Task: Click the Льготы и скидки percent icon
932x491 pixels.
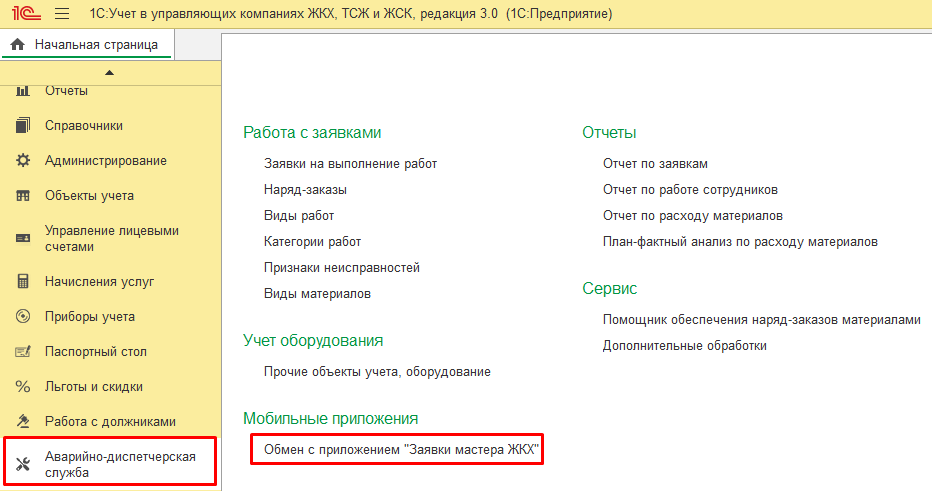Action: tap(23, 386)
